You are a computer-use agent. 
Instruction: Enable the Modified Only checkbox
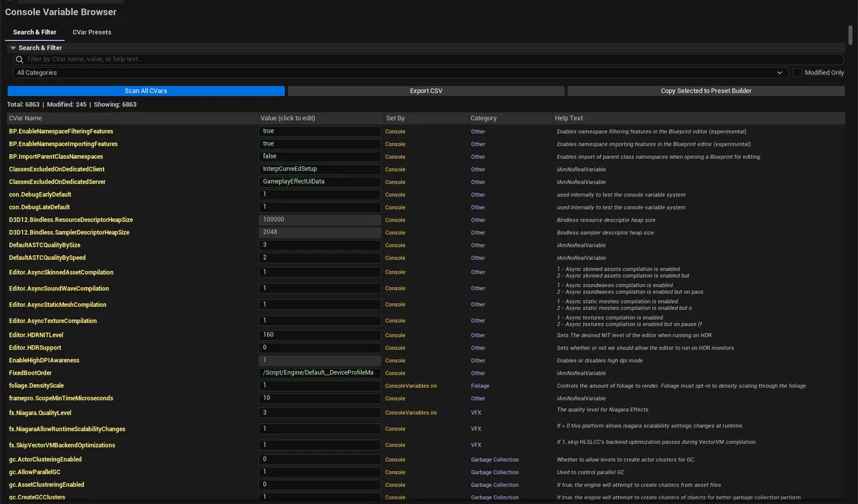coord(797,73)
